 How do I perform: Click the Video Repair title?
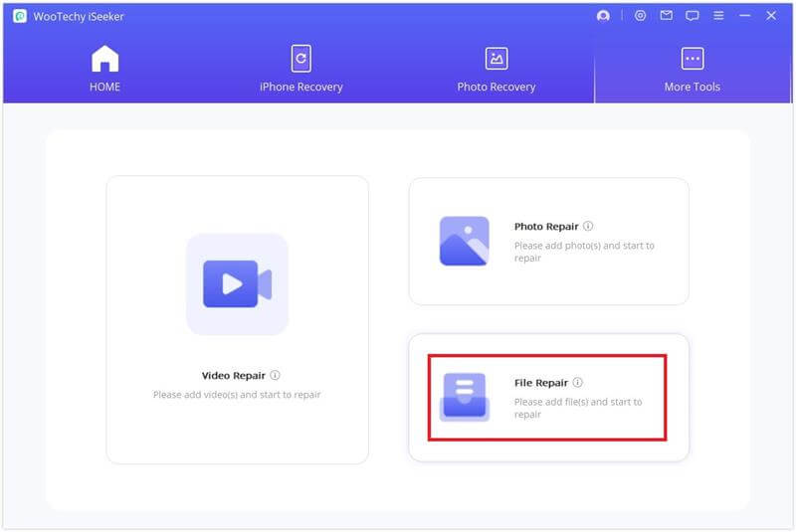pos(234,375)
